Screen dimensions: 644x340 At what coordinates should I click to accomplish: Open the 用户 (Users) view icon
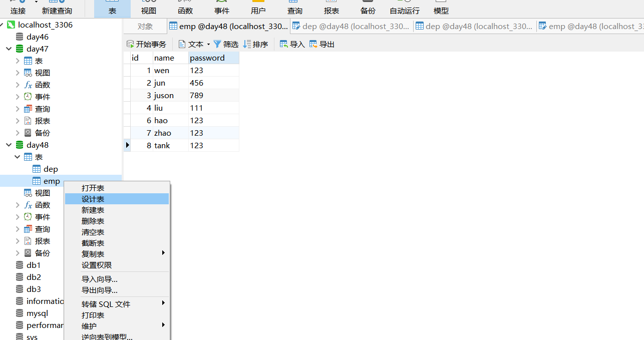point(258,9)
